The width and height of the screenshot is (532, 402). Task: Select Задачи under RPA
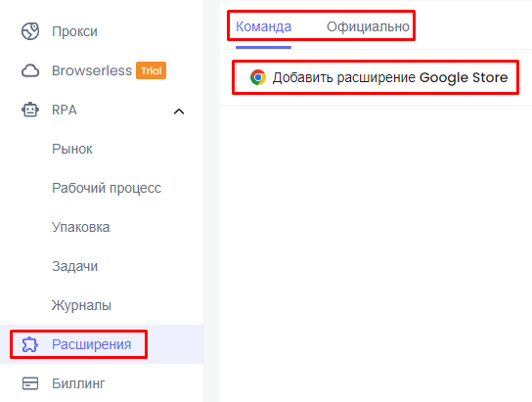[74, 266]
